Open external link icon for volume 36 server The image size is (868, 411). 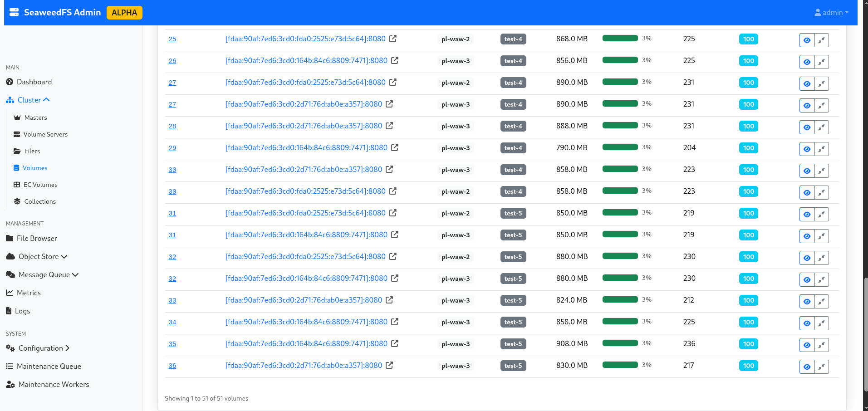[x=389, y=366]
